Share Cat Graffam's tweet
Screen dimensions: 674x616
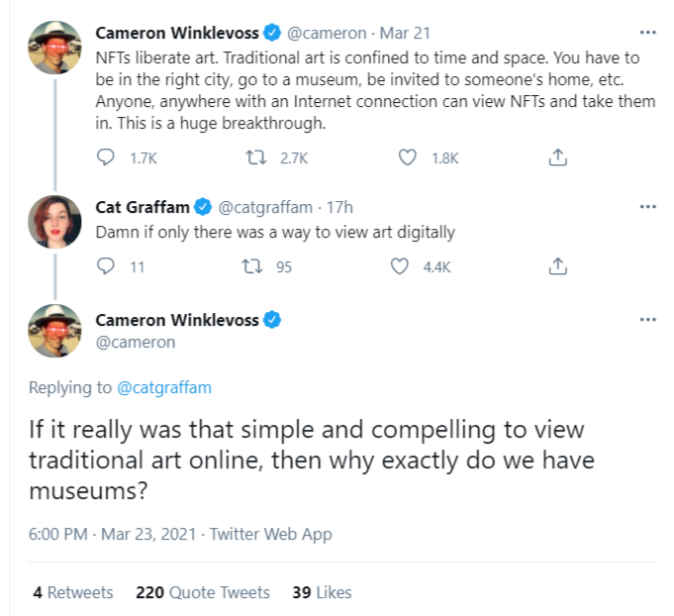pos(557,265)
